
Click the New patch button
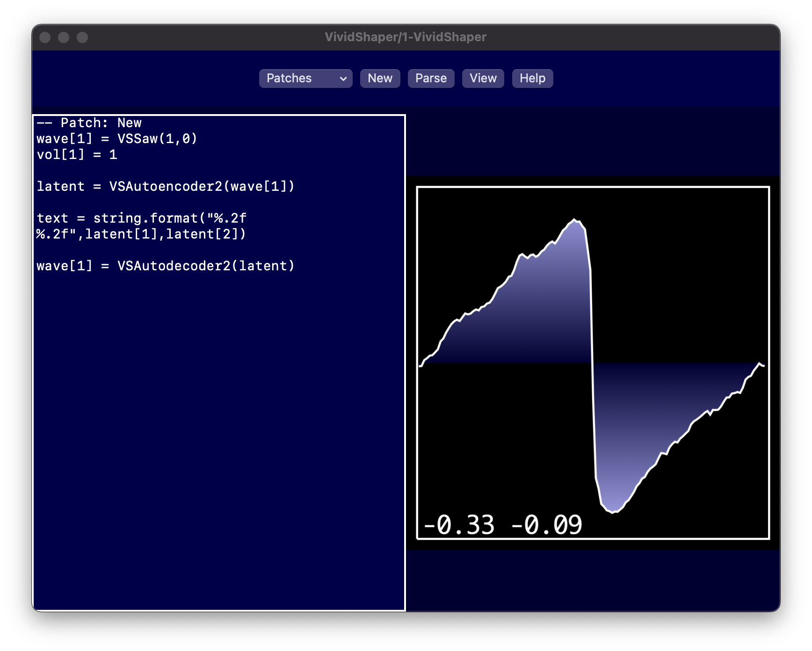[380, 78]
